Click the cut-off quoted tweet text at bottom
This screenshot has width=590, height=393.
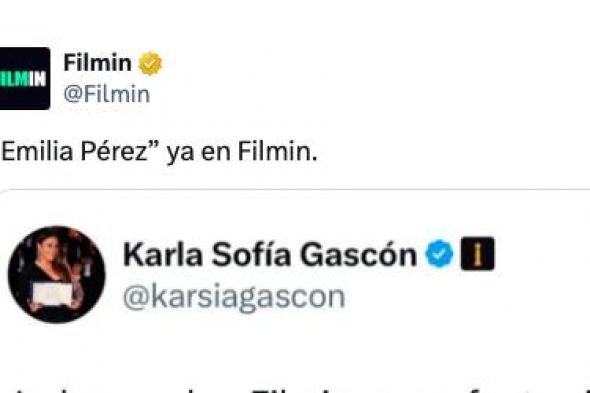tap(295, 388)
